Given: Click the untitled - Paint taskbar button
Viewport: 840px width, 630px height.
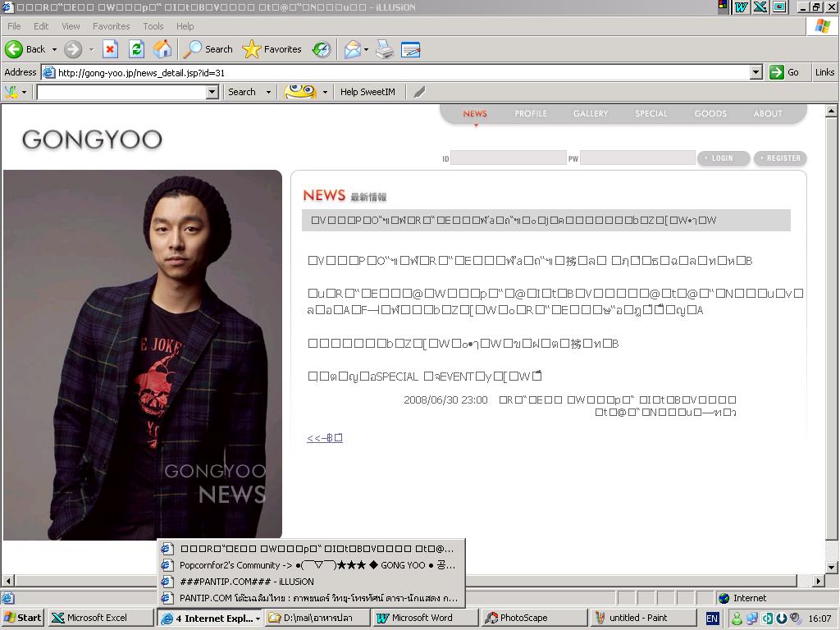Looking at the screenshot, I should tap(641, 618).
